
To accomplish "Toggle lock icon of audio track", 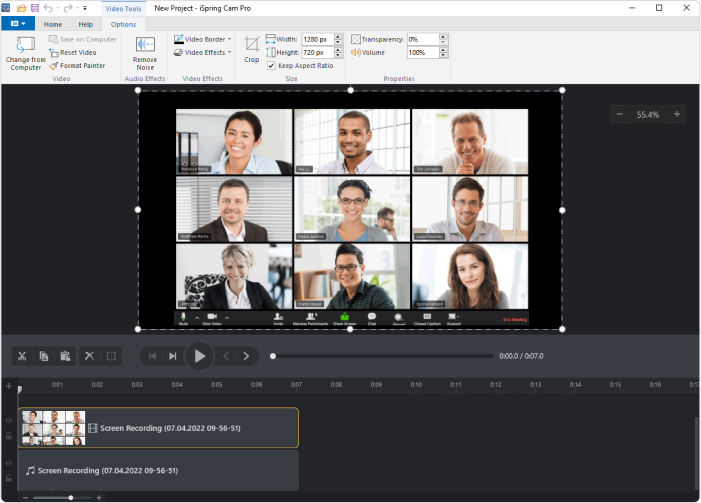I will pos(8,478).
